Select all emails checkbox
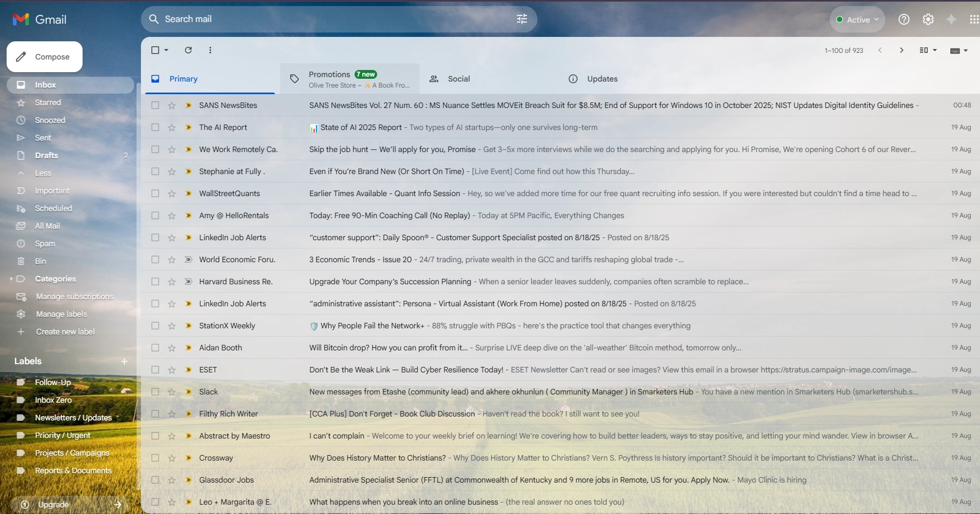Viewport: 980px width, 514px height. point(155,50)
